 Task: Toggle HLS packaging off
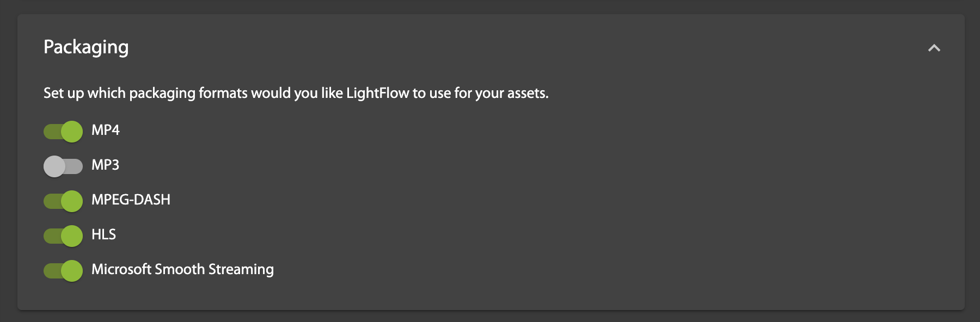[63, 235]
